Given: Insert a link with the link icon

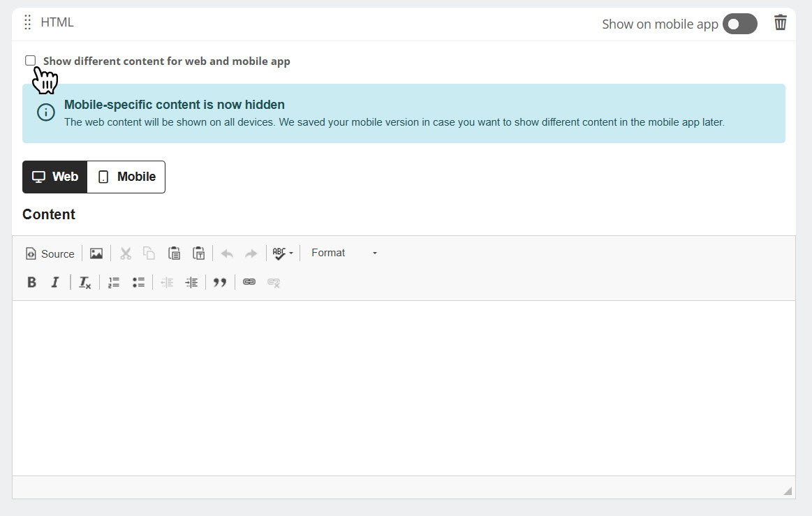Looking at the screenshot, I should coord(249,282).
